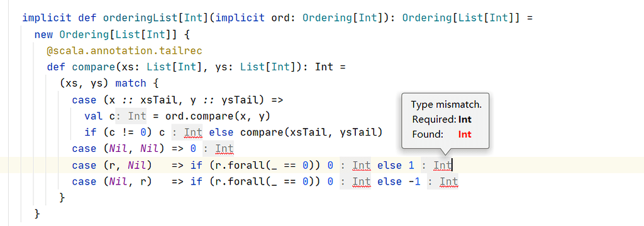Click the new Ordering[List[Int]] expression

tap(106, 34)
